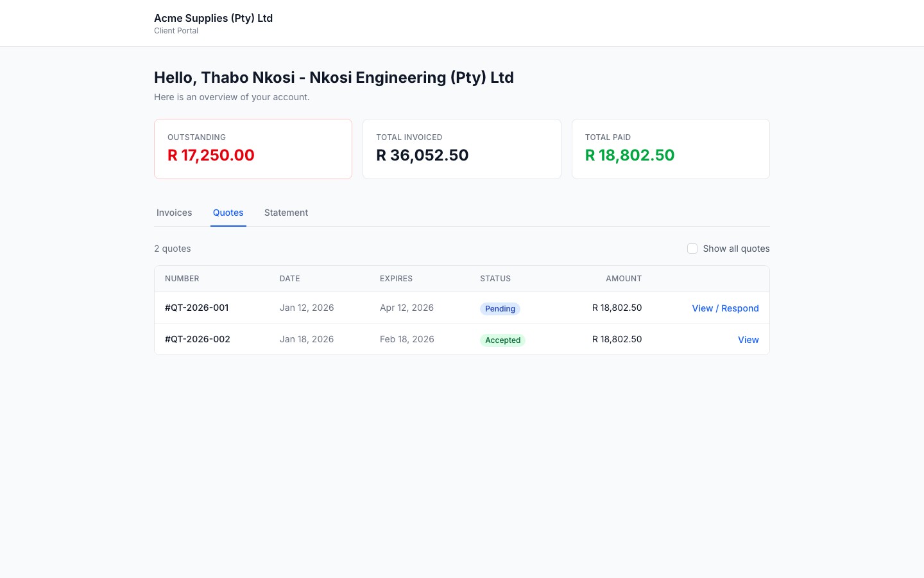Click the NUMBER column header
924x578 pixels.
pyautogui.click(x=182, y=278)
